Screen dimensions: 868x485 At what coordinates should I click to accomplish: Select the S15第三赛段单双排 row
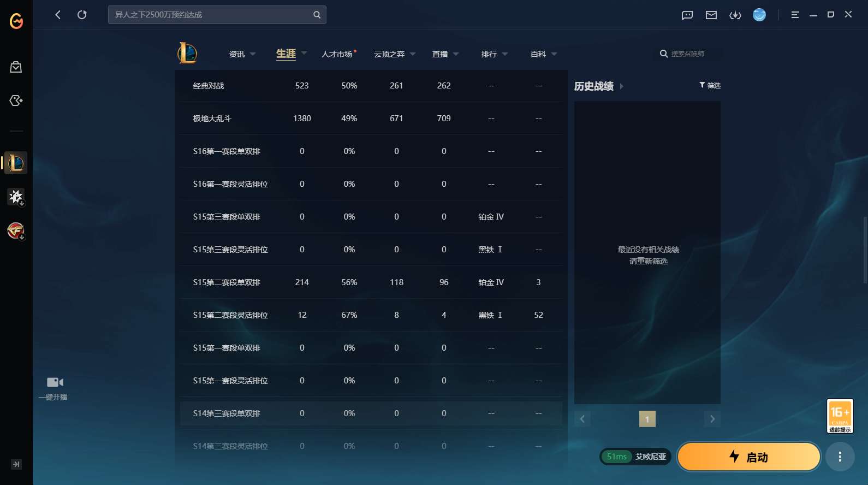click(x=371, y=217)
